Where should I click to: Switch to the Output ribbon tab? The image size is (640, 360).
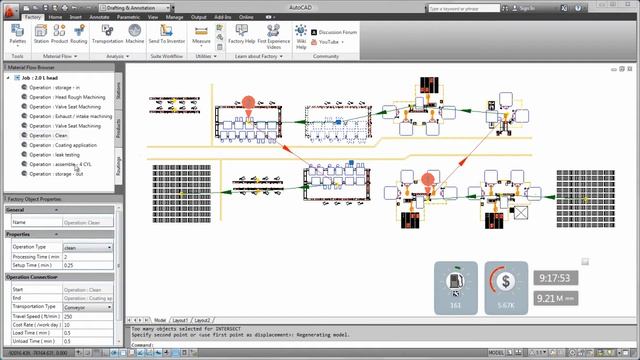coord(198,17)
